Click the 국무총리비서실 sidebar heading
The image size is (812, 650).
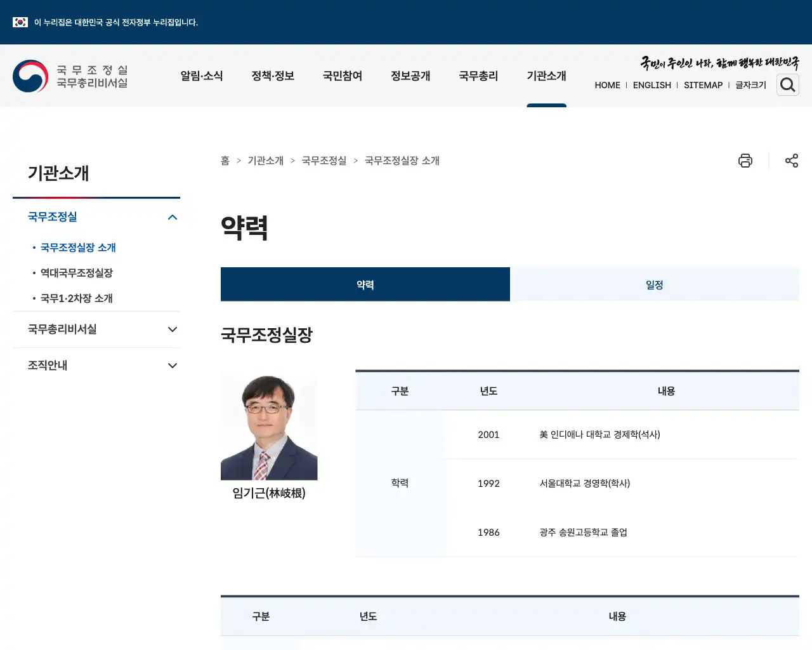(x=62, y=329)
